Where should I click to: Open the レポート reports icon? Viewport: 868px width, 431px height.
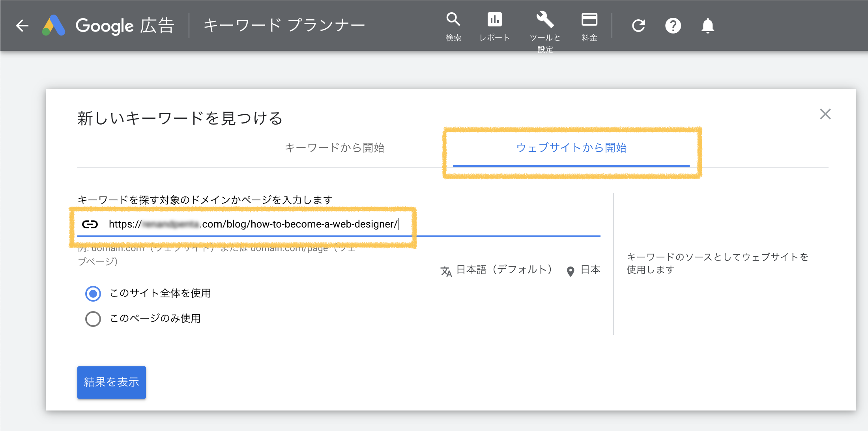494,27
